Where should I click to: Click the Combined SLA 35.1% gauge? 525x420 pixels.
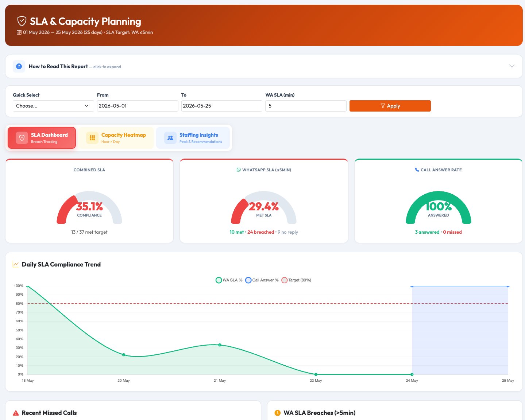(89, 207)
